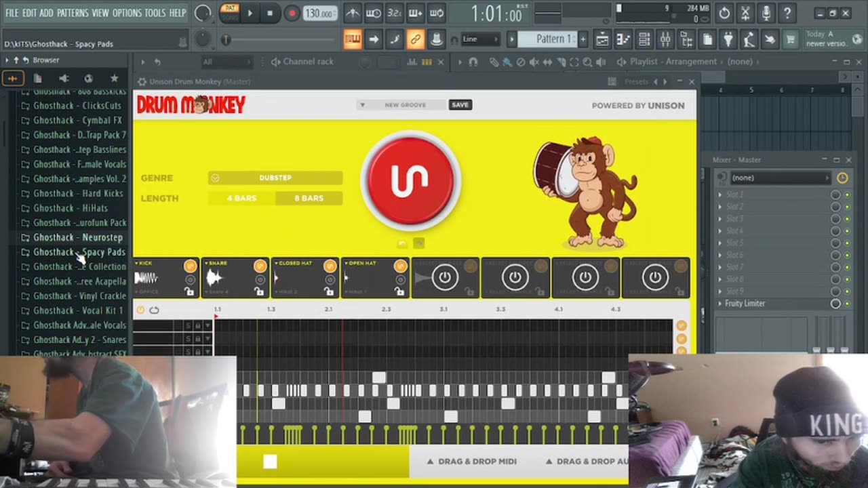Open the project picker pages icon
Screen dimensions: 868x488
coord(707,39)
